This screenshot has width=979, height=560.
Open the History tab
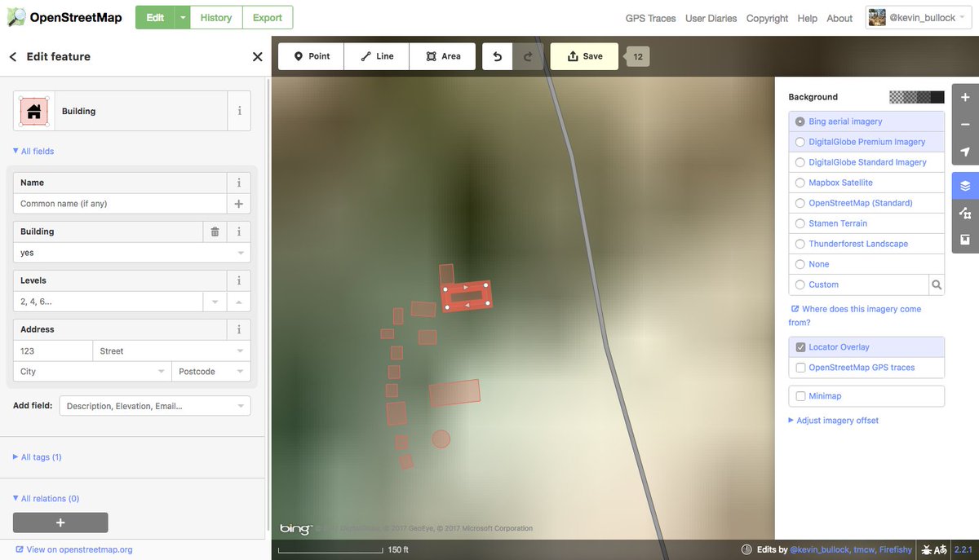(216, 17)
